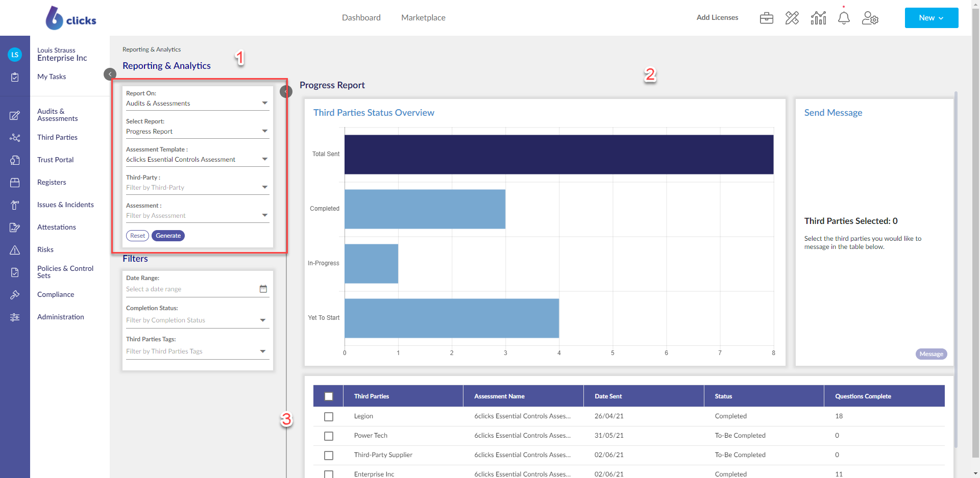Viewport: 980px width, 478px height.
Task: Open My Tasks in sidebar
Action: tap(52, 77)
